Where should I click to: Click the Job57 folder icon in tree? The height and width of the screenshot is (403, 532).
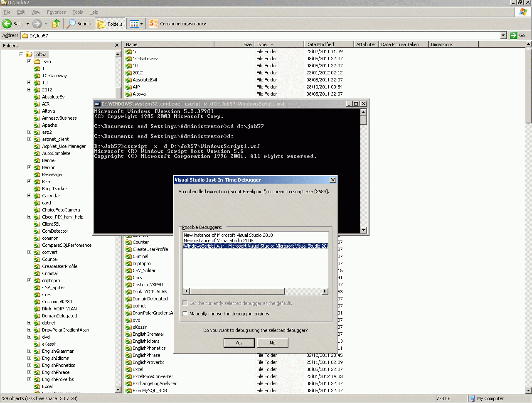tap(29, 54)
